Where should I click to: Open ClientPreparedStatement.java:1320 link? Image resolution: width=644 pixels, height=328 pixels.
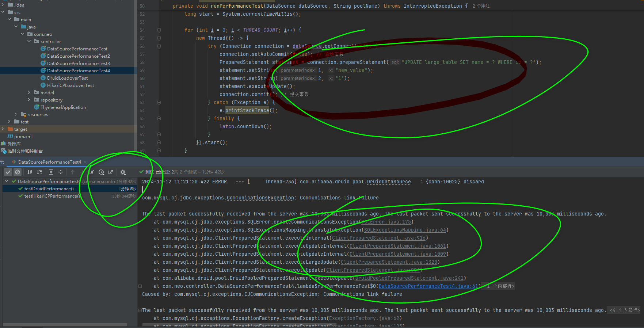(389, 262)
